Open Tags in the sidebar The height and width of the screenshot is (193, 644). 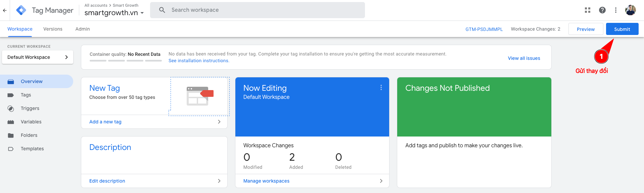point(26,95)
